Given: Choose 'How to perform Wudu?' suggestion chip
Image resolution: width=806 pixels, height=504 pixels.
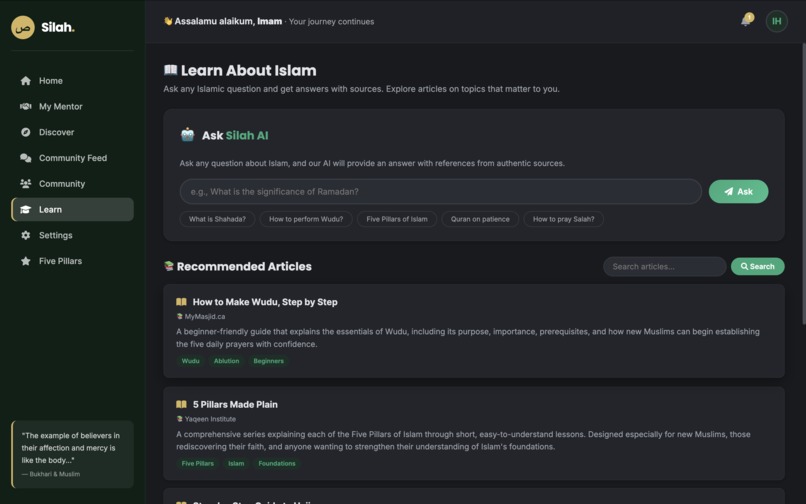Looking at the screenshot, I should click(306, 219).
